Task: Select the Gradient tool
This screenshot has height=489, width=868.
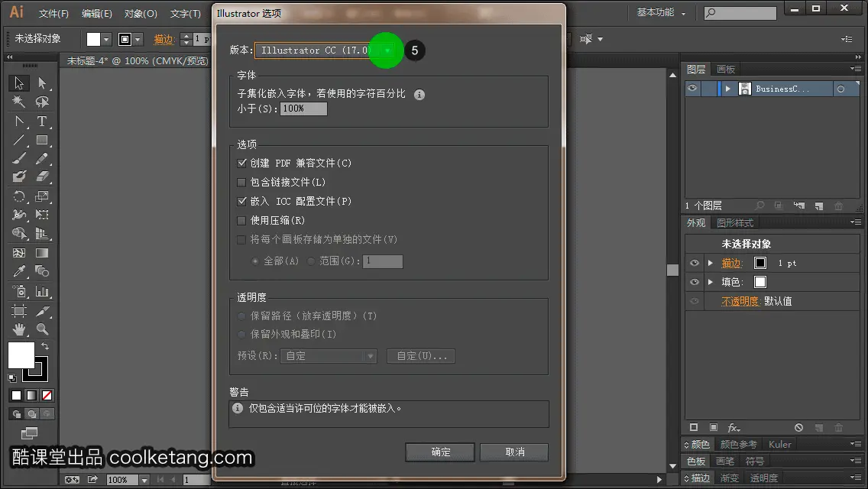Action: pos(42,253)
